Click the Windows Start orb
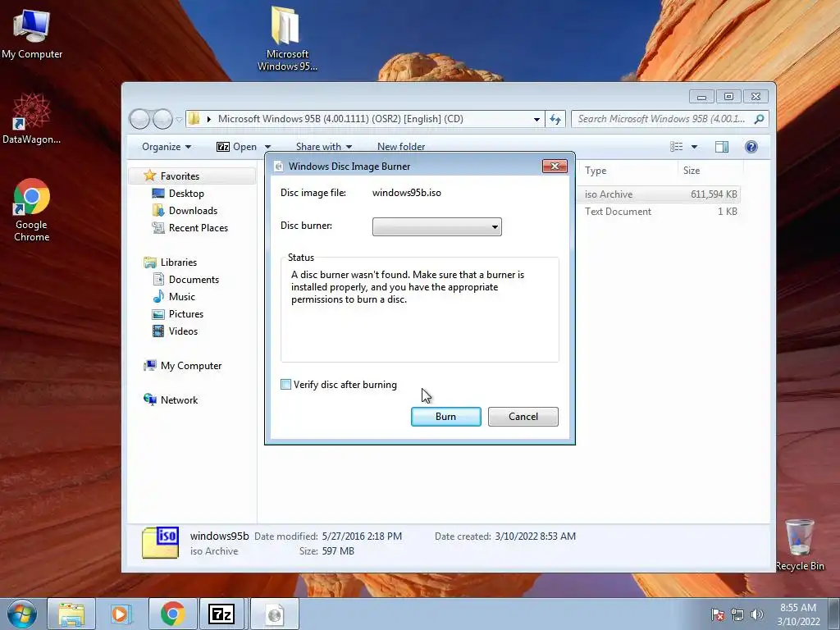This screenshot has height=630, width=840. point(22,614)
